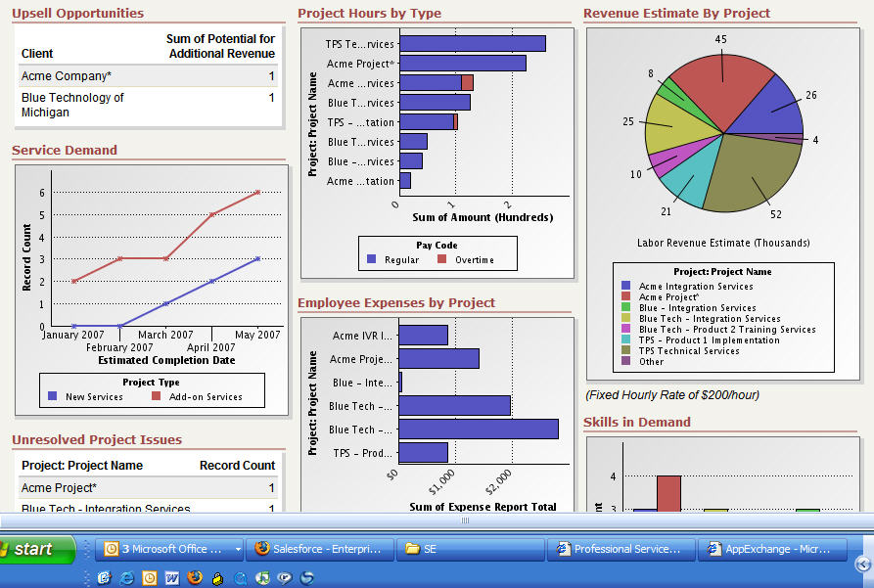Switch to the Salesforce - Enterprise Firefox window
Viewport: 874px width, 588px height.
320,550
